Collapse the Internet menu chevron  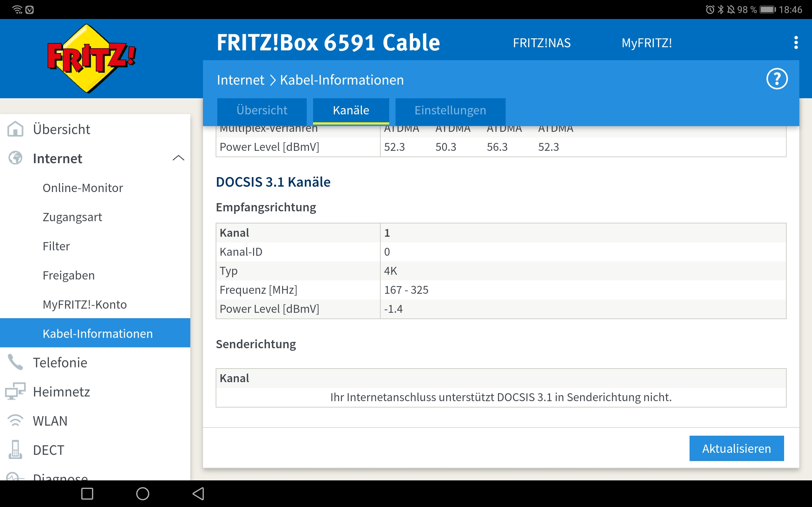pos(178,158)
